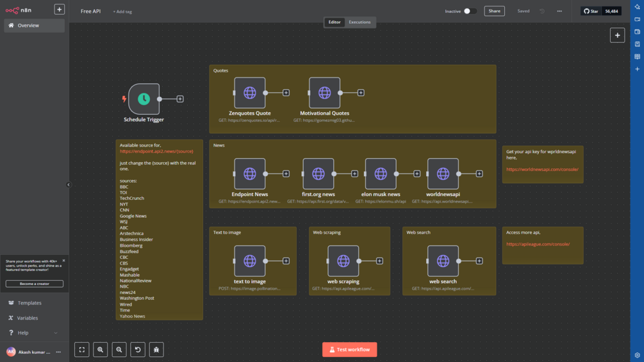Open the Schedule Trigger node

point(144,99)
